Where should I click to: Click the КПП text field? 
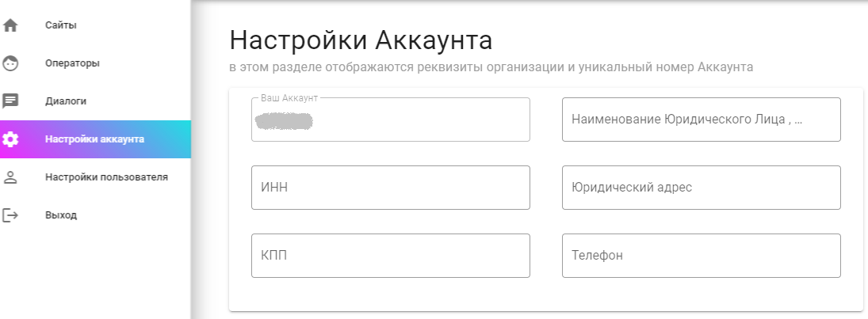coord(390,256)
